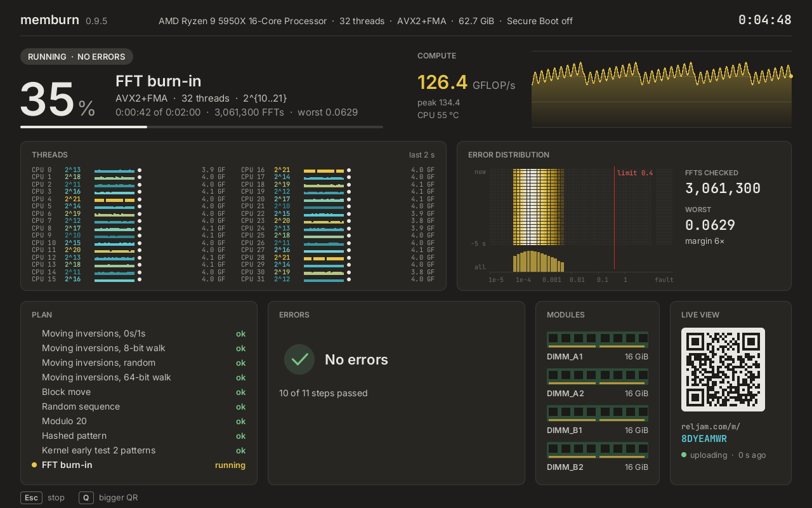Image resolution: width=812 pixels, height=508 pixels.
Task: Click the 0:04:48 elapsed timer
Action: point(765,20)
